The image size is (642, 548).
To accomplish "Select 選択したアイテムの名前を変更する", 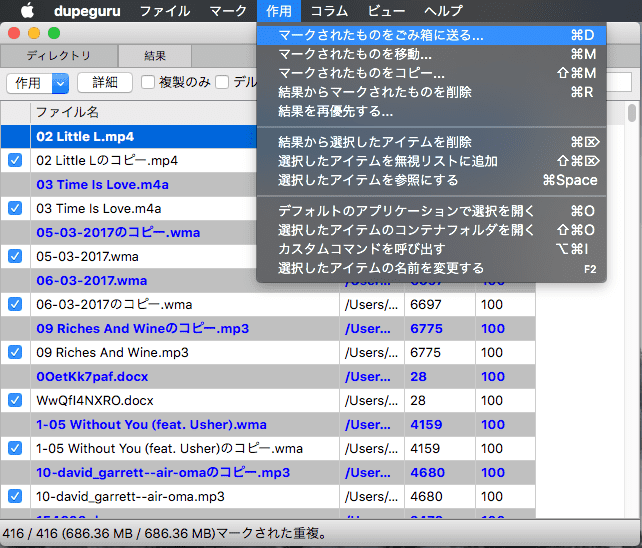I will click(x=381, y=268).
